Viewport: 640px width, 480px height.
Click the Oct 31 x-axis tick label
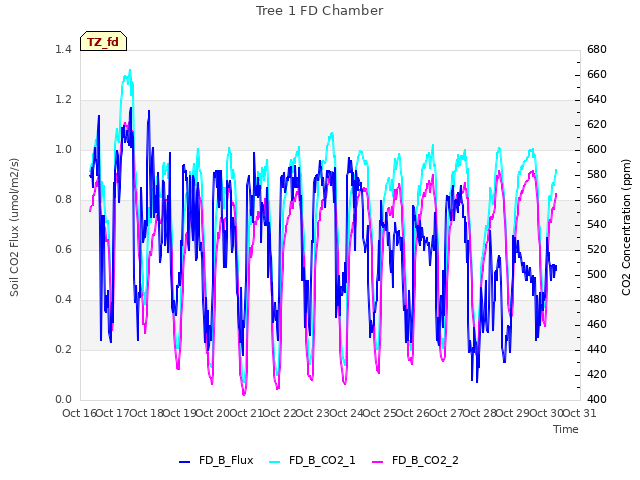580,413
